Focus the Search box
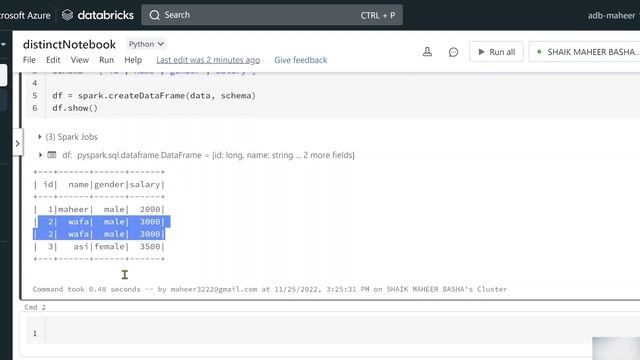This screenshot has width=640, height=360. click(x=272, y=15)
